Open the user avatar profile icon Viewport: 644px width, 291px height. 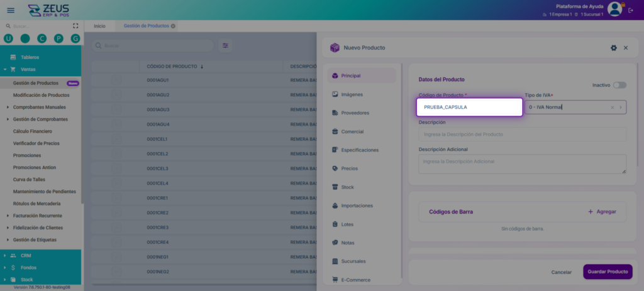click(x=614, y=9)
